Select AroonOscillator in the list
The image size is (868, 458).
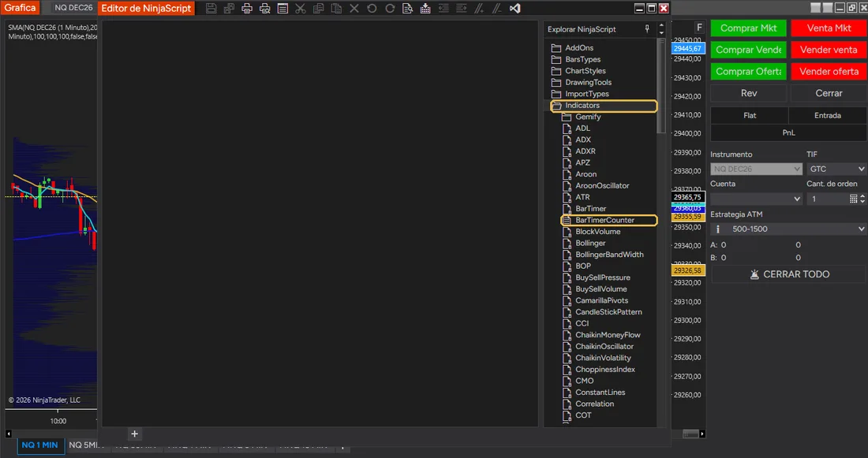[602, 186]
